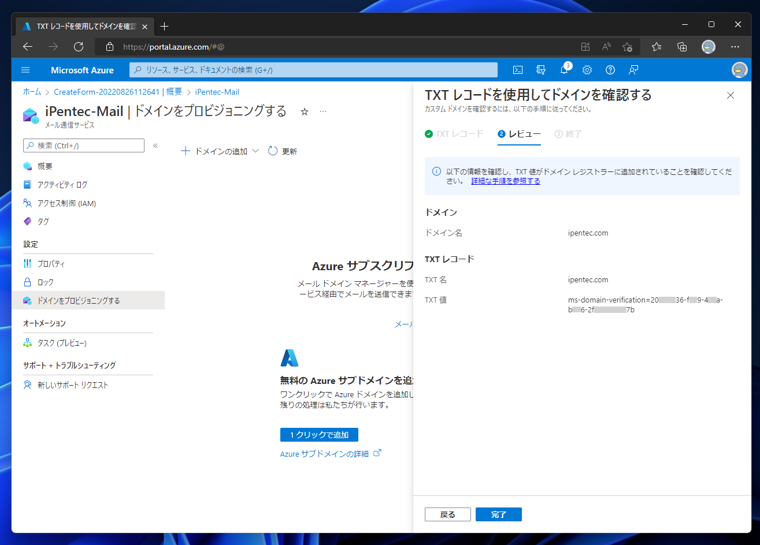Select the 終了 step tab
Image resolution: width=760 pixels, height=545 pixels.
568,134
